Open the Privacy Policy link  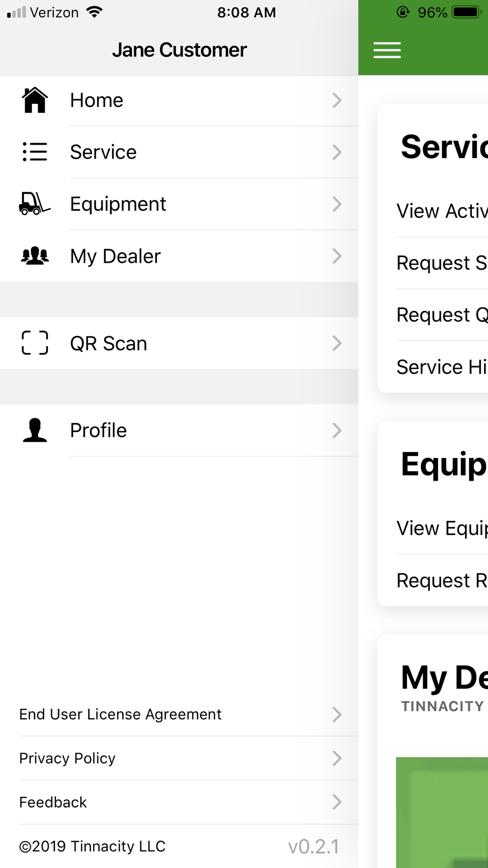[67, 758]
